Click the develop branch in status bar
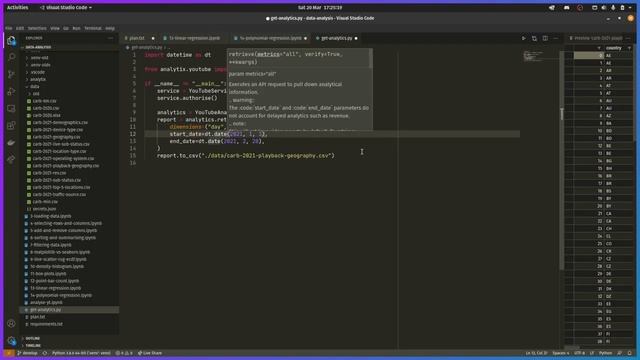 [x=27, y=353]
